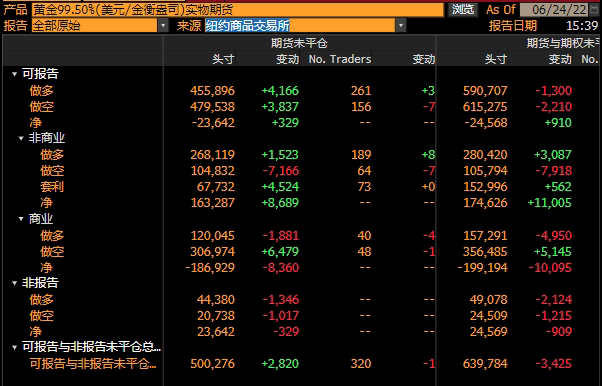Select the 商业 做空 row label
This screenshot has width=602, height=386.
pos(52,252)
